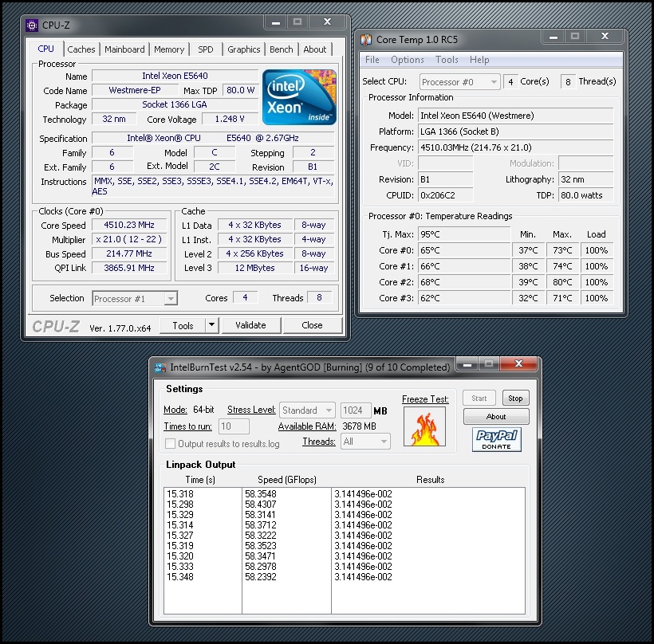Viewport: 654px width, 644px height.
Task: Click the Validate button
Action: [x=250, y=325]
